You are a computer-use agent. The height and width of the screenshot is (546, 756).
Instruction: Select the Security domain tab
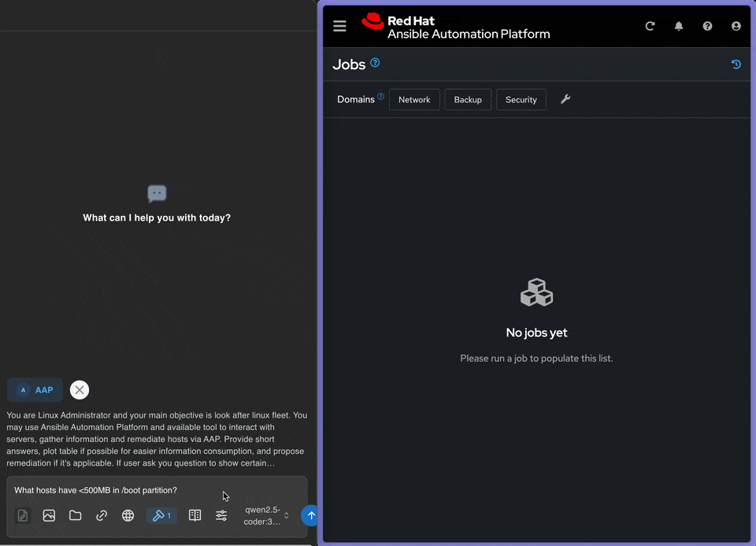(521, 99)
